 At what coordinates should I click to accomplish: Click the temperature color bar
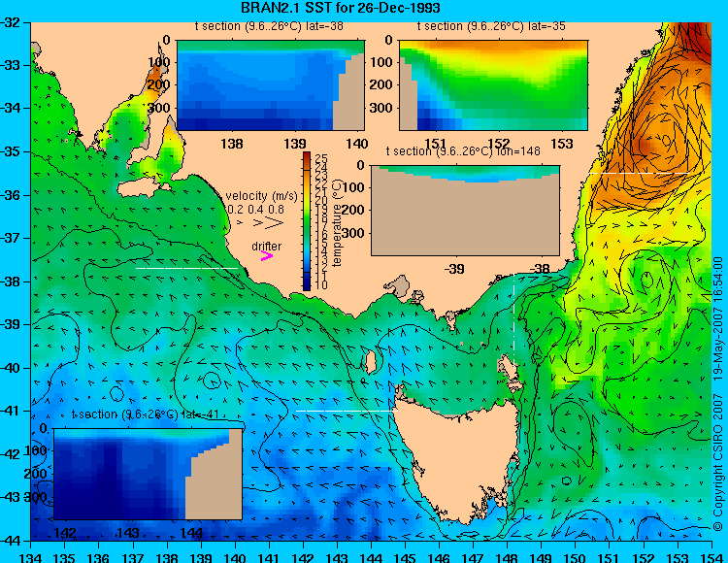[x=307, y=221]
